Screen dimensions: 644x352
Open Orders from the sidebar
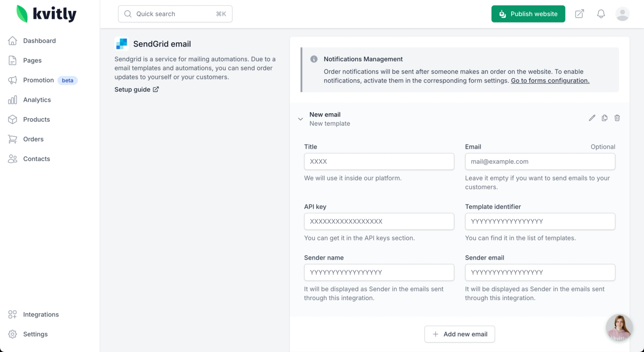pyautogui.click(x=33, y=139)
